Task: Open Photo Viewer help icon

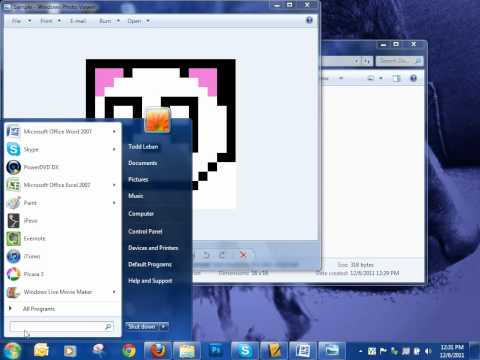Action: (309, 20)
